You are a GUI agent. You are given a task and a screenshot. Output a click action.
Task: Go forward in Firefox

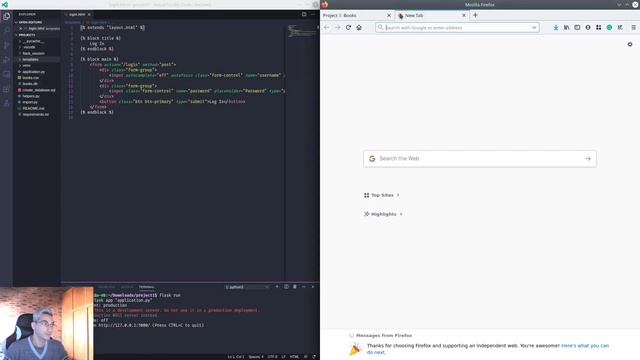pos(338,27)
